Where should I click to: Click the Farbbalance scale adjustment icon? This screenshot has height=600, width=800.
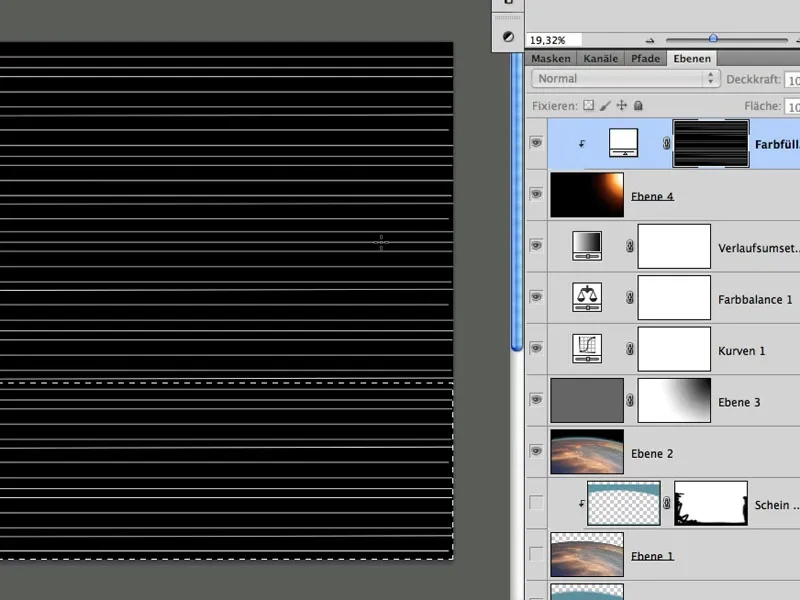tap(587, 297)
